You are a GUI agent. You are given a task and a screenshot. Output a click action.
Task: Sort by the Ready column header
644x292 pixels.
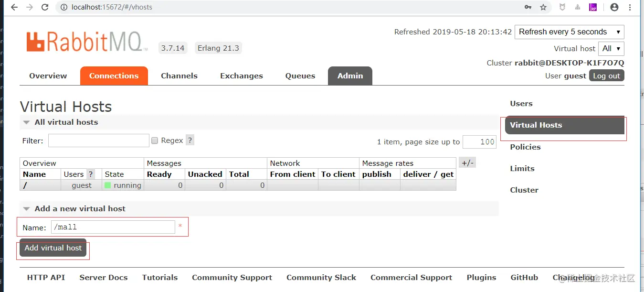point(159,174)
